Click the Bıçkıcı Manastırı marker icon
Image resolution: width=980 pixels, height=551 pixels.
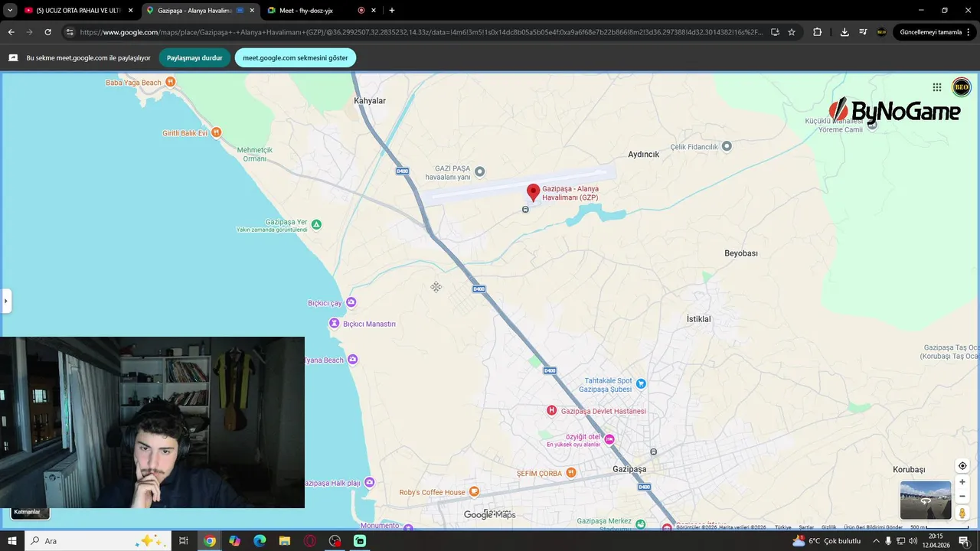click(x=334, y=324)
